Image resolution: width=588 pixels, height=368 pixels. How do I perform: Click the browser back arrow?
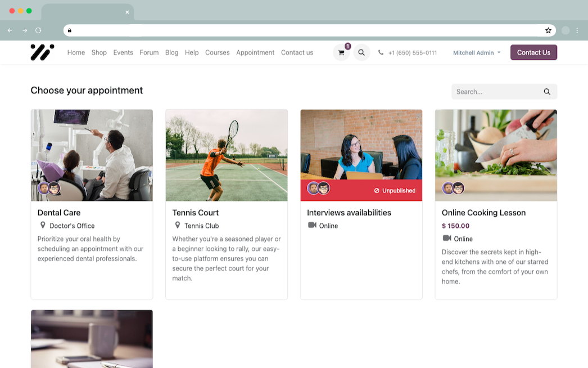coord(10,30)
